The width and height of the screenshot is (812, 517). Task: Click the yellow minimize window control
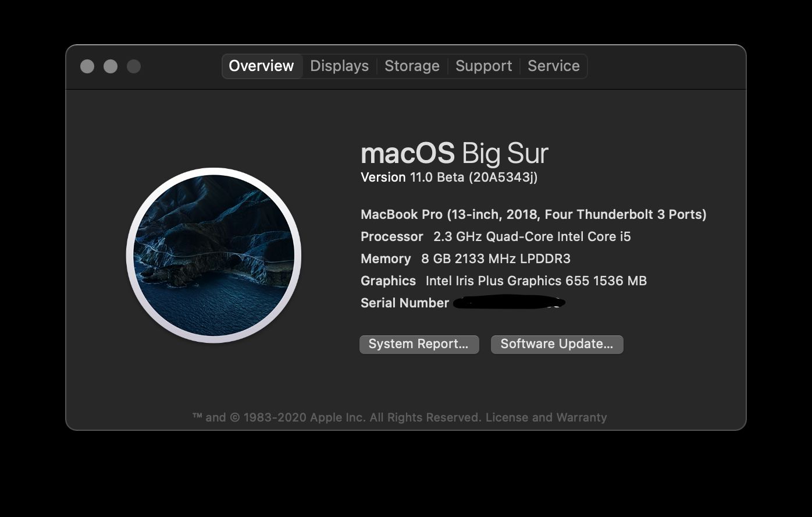(x=110, y=66)
